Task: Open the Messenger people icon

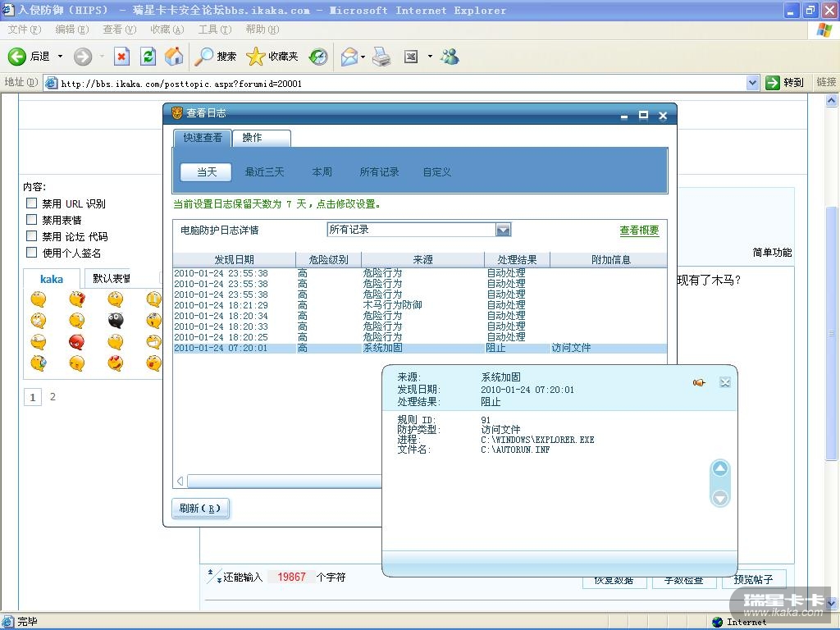Action: point(450,57)
